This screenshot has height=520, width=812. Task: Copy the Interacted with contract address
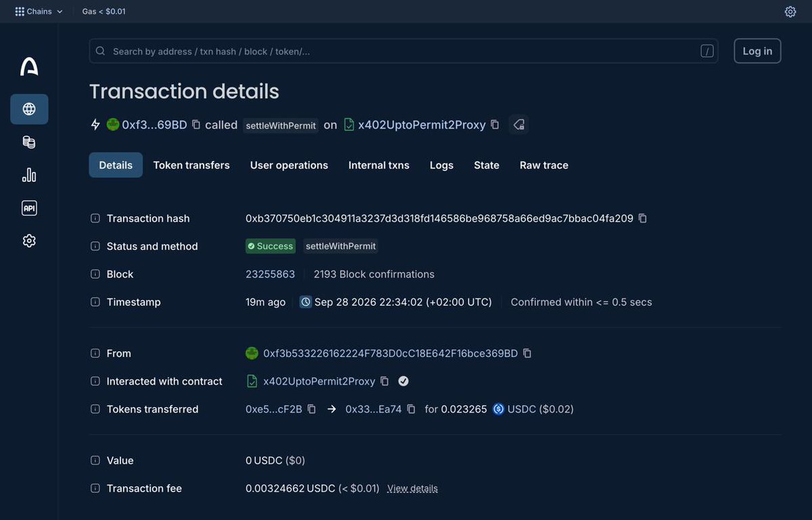(x=384, y=381)
